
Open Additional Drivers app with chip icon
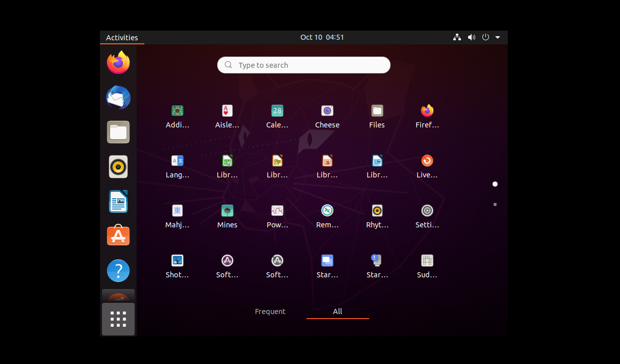177,116
